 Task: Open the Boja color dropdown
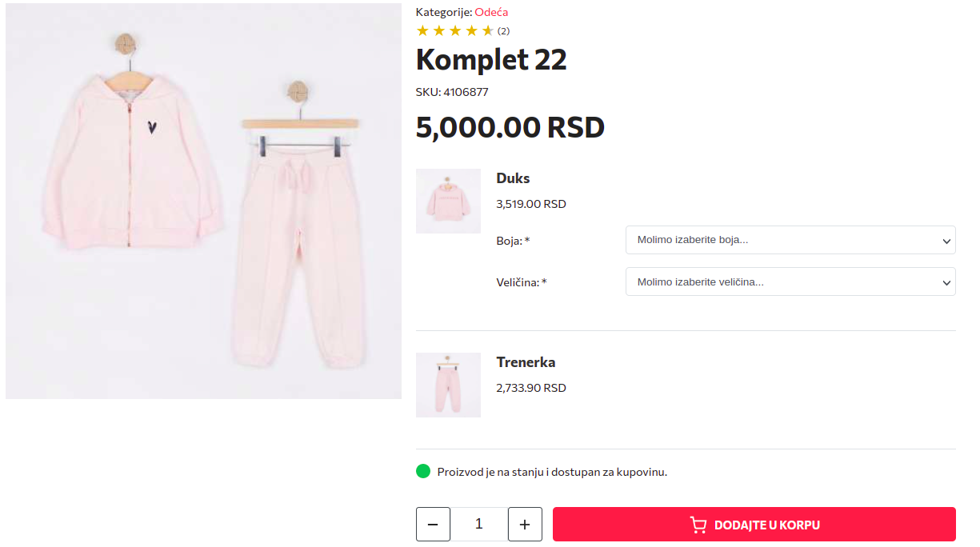(x=790, y=240)
